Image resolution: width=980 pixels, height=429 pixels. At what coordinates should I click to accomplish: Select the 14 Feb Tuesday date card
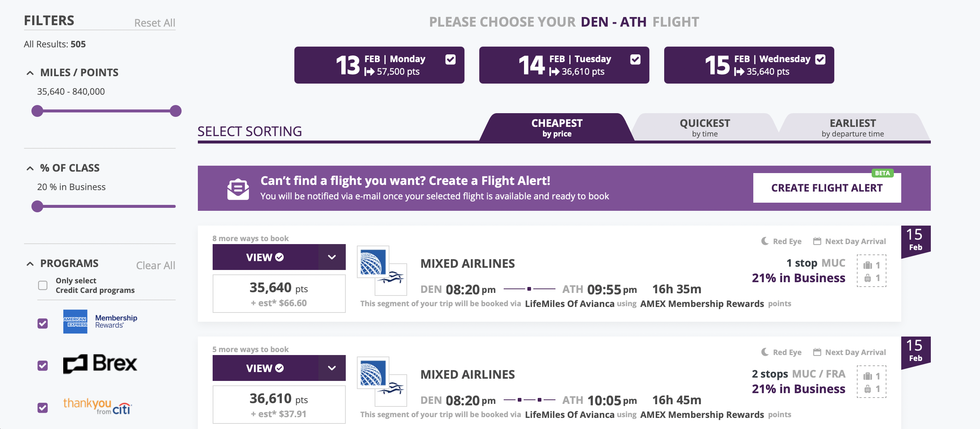click(x=564, y=65)
